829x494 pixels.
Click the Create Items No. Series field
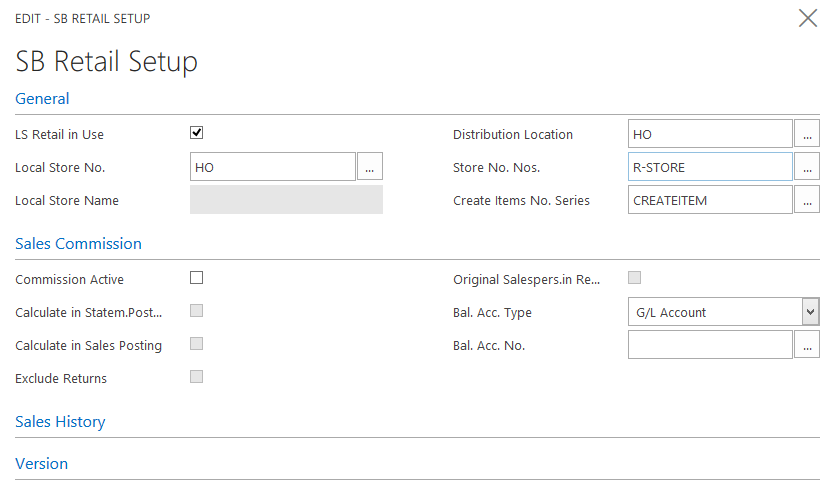pos(710,200)
